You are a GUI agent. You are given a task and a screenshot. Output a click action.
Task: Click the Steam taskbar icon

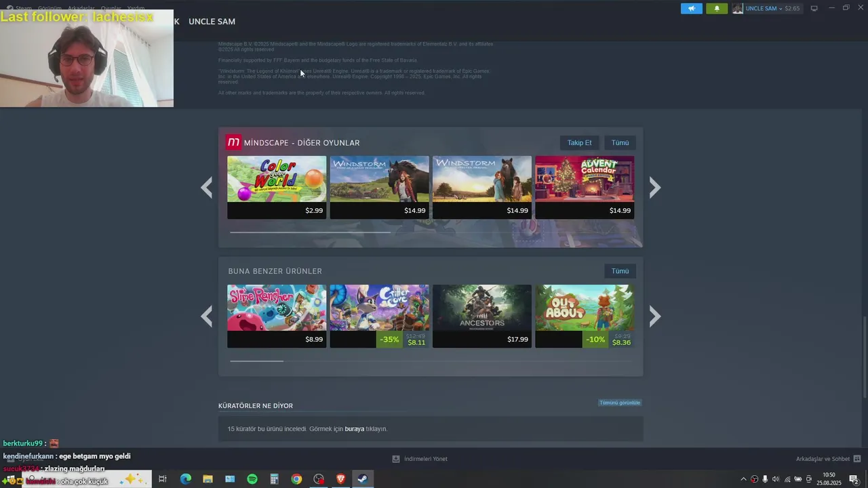tap(363, 479)
